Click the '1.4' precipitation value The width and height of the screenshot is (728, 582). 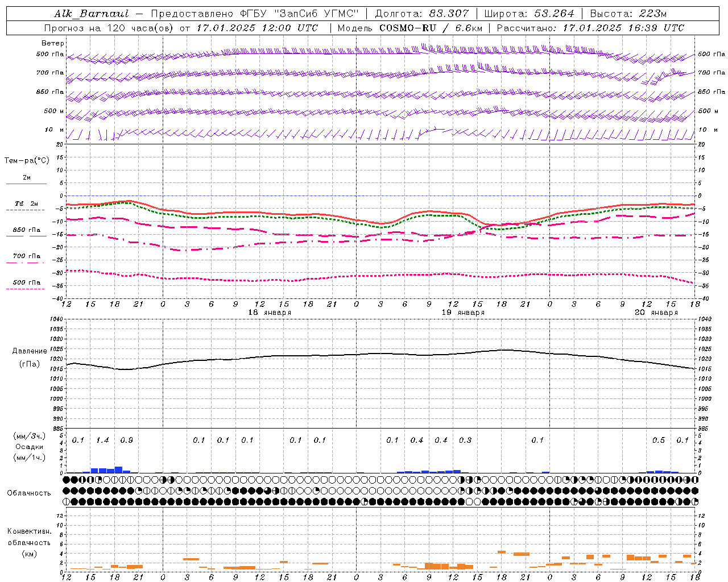pyautogui.click(x=102, y=440)
